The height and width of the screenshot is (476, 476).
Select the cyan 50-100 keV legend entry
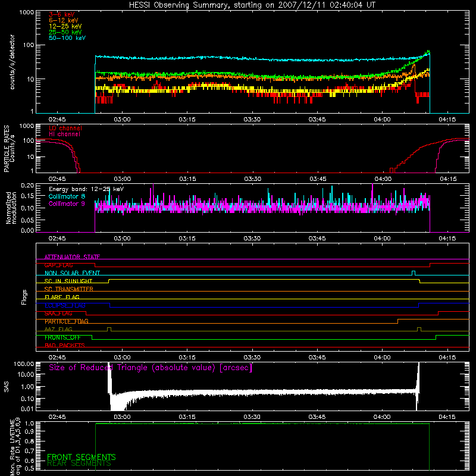click(x=67, y=38)
